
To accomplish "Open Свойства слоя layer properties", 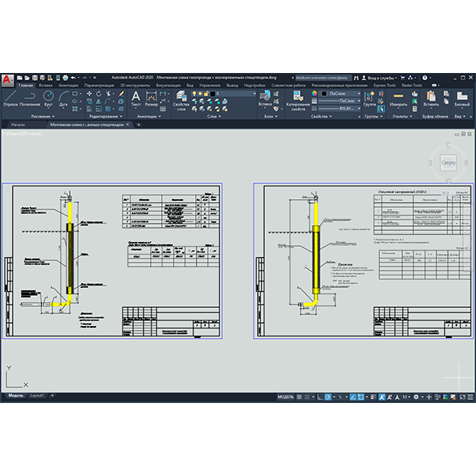I will (181, 101).
